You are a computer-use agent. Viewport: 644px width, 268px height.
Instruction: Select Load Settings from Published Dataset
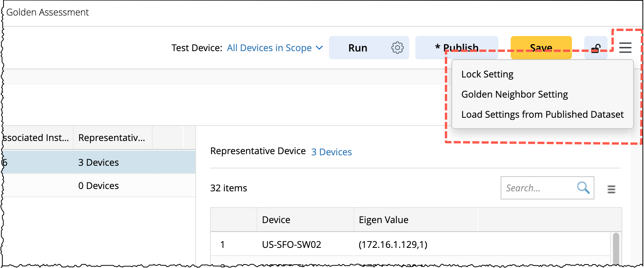pos(542,114)
